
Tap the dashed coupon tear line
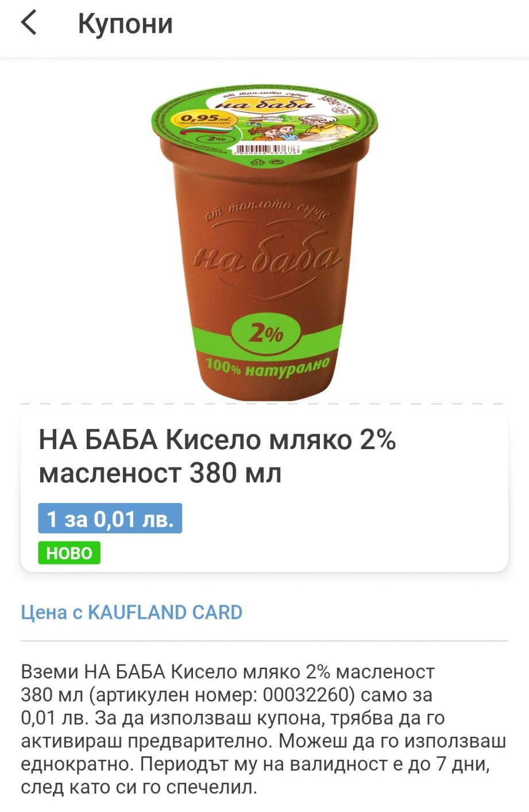click(264, 404)
